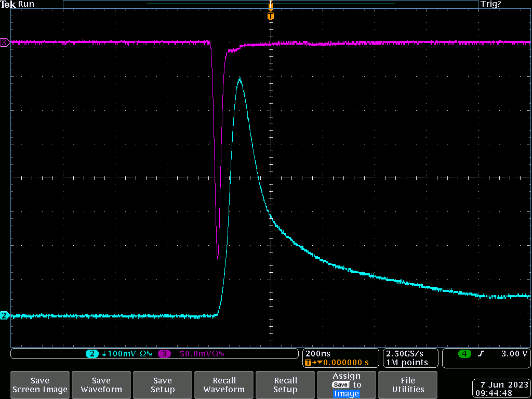The image size is (532, 399).
Task: Click the green channel 4 trigger source badge
Action: tap(464, 354)
